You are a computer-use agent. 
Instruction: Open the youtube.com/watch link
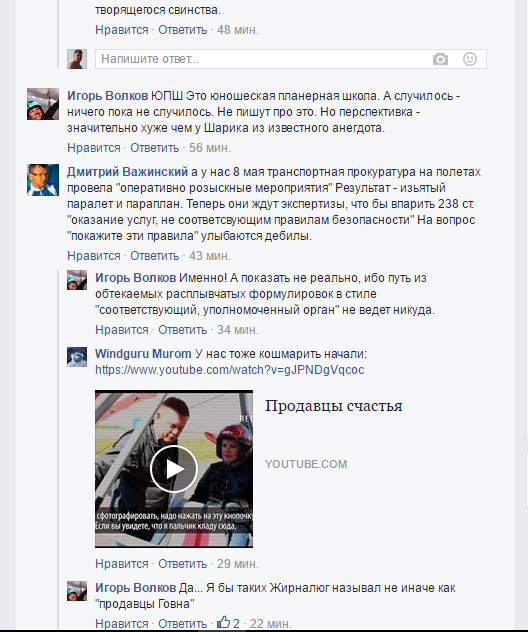230,370
